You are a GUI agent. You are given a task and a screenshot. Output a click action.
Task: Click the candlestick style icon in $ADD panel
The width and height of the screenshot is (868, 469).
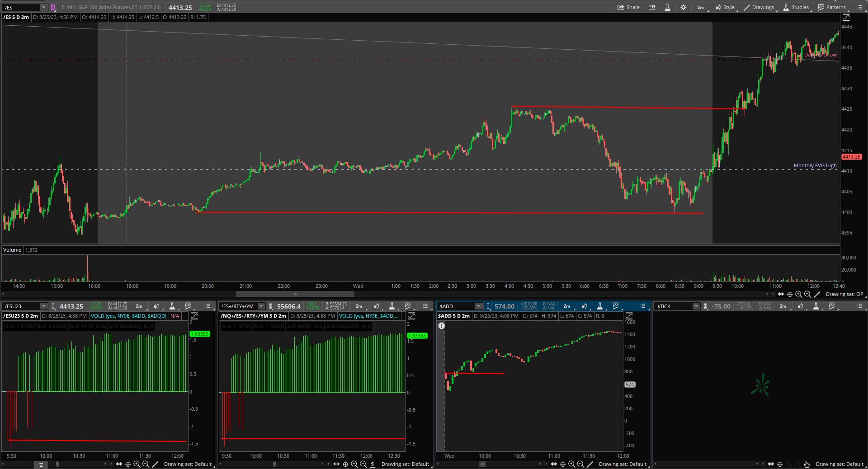click(584, 306)
